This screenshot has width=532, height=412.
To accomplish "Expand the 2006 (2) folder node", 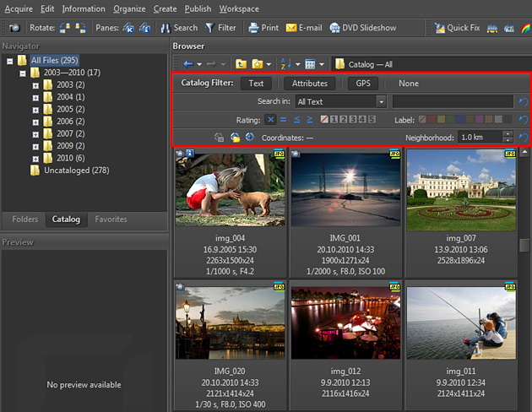I will click(35, 122).
